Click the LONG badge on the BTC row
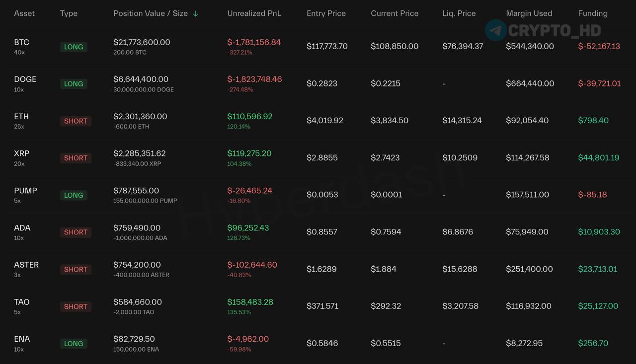 [74, 47]
